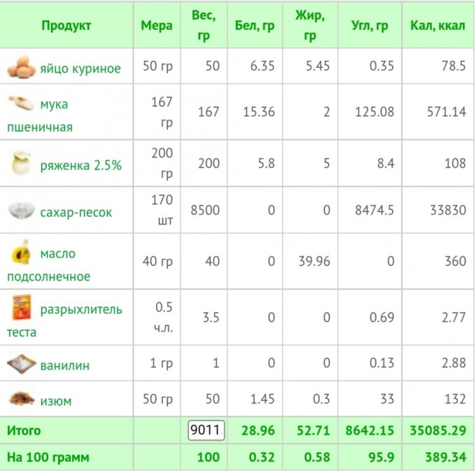Open the изюм product link

coord(55,401)
